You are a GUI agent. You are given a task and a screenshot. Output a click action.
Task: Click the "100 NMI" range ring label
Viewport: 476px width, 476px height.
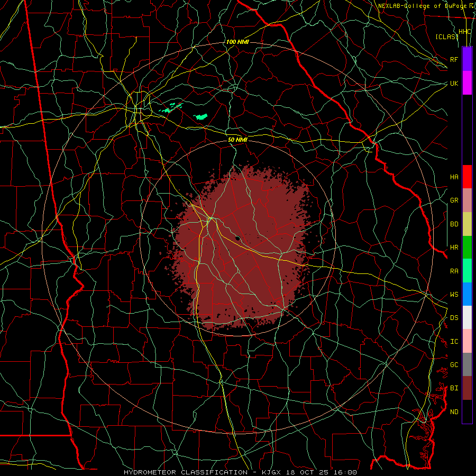[237, 42]
